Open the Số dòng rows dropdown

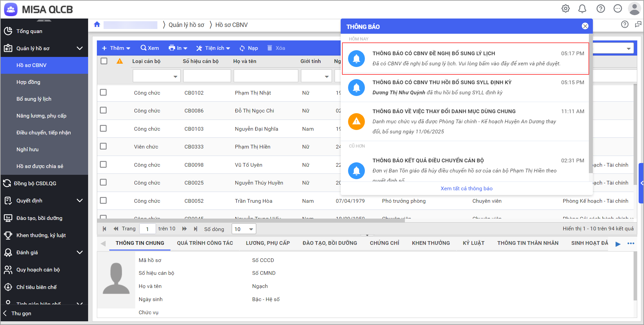(x=244, y=229)
